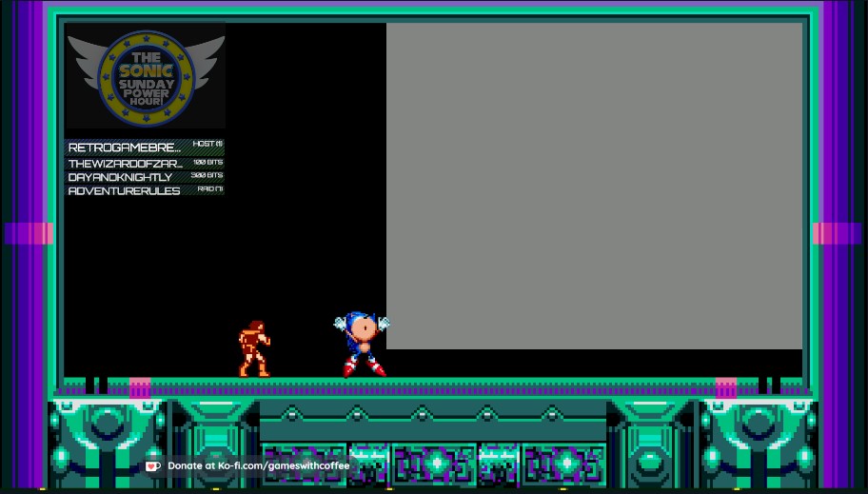This screenshot has width=868, height=494.
Task: Click the RAID label badge
Action: pyautogui.click(x=210, y=189)
